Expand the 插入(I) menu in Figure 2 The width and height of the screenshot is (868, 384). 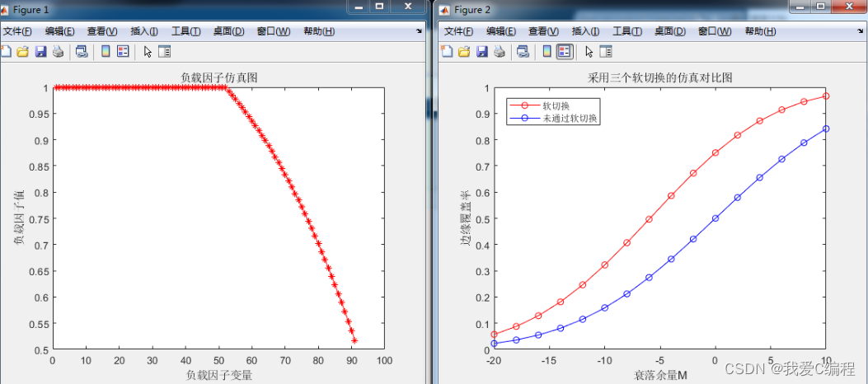585,31
